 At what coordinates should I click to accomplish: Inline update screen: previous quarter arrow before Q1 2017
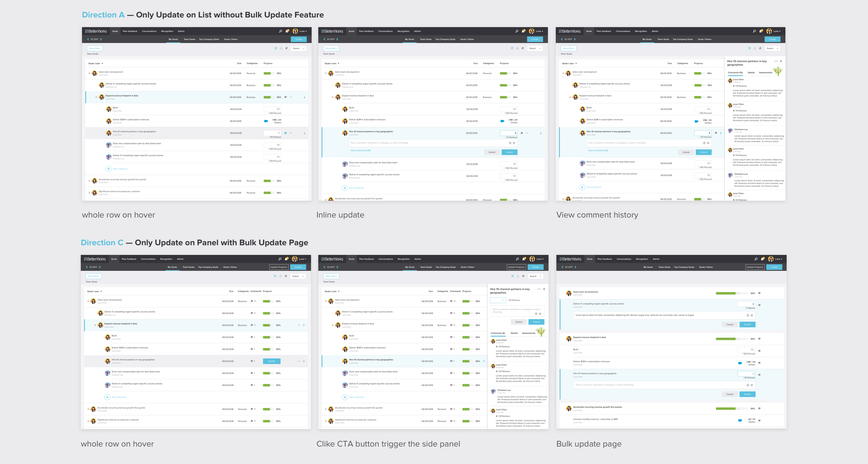point(324,39)
